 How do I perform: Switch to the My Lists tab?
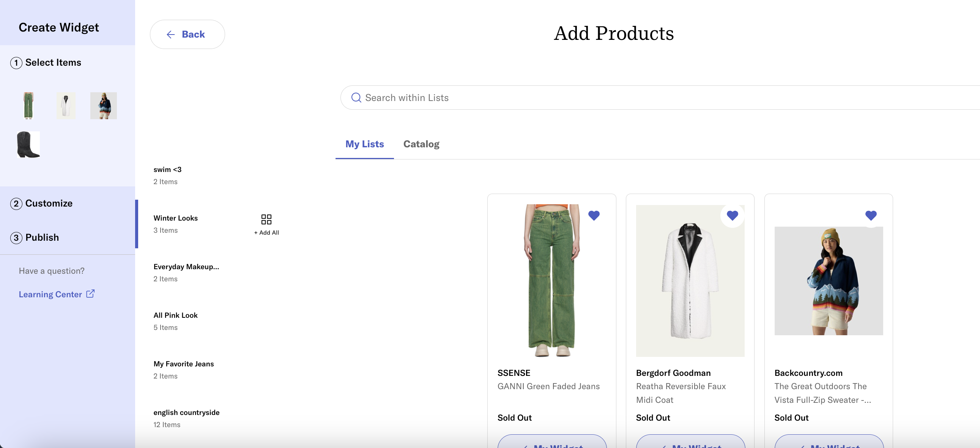tap(364, 144)
